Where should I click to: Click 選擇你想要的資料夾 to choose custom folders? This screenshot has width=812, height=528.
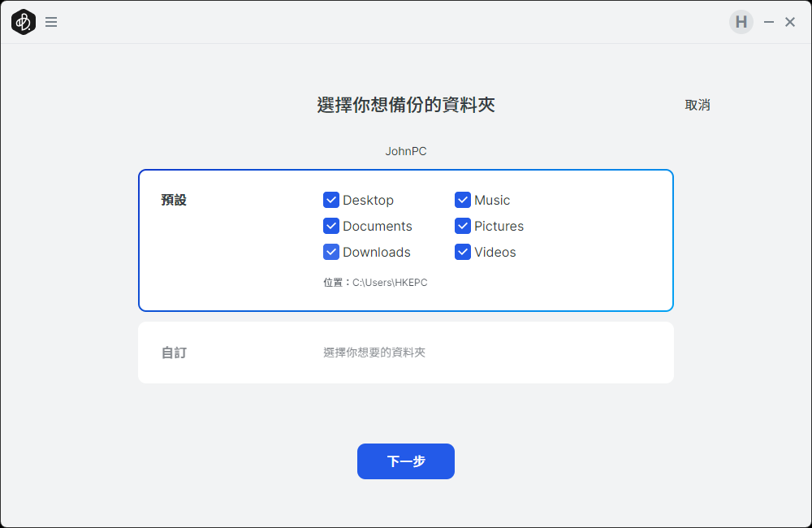[374, 353]
